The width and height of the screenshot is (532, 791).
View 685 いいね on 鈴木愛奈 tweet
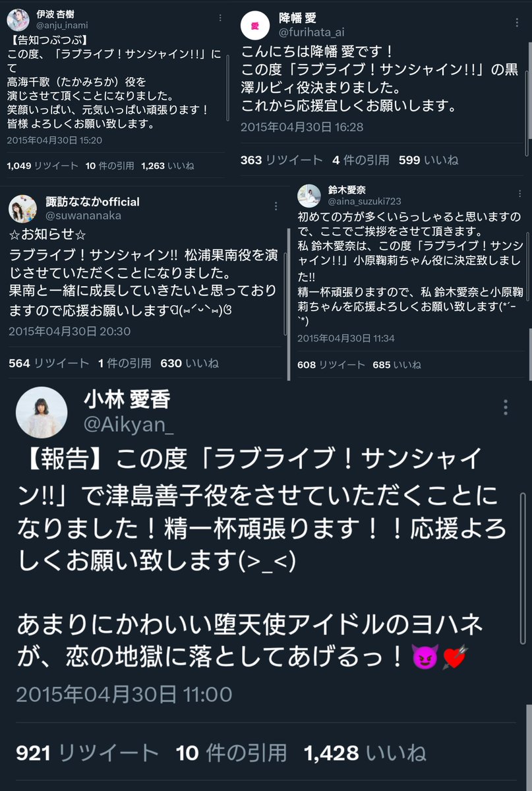point(401,365)
